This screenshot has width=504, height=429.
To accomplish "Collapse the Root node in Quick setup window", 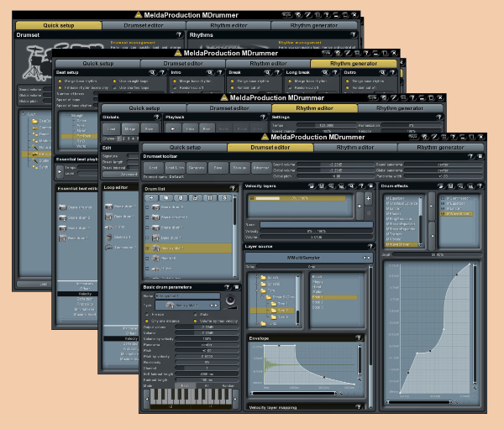I will pyautogui.click(x=23, y=114).
